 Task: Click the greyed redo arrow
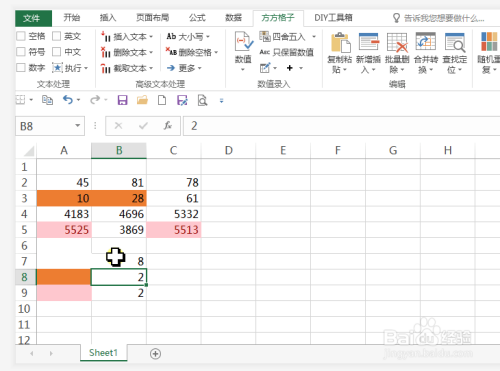pyautogui.click(x=95, y=100)
